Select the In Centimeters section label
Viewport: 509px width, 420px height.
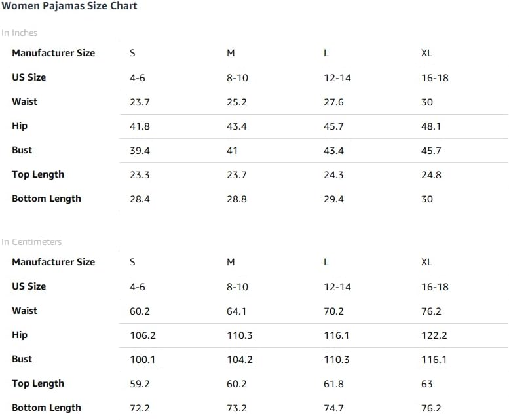[x=31, y=242]
